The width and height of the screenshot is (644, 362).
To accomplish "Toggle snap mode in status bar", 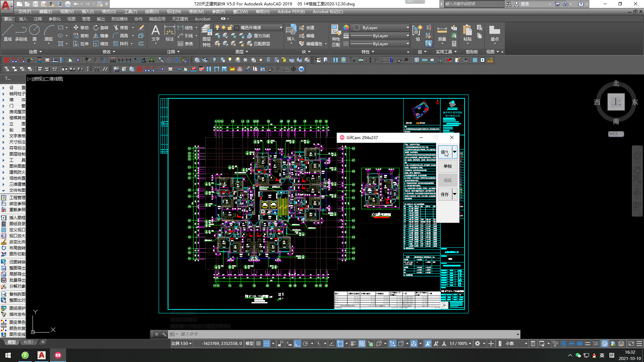I will point(267,344).
